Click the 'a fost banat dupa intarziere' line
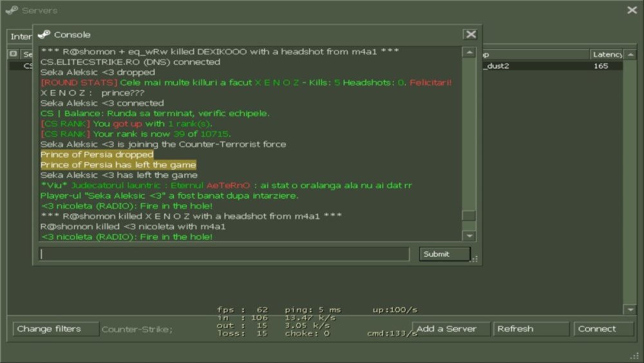Screen dimensions: 644x363 (169, 195)
